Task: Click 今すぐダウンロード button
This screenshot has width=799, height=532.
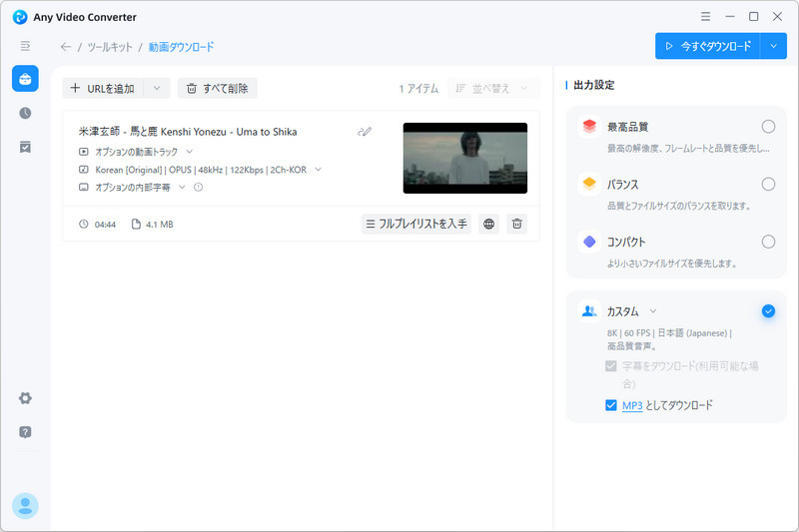Action: pyautogui.click(x=708, y=46)
